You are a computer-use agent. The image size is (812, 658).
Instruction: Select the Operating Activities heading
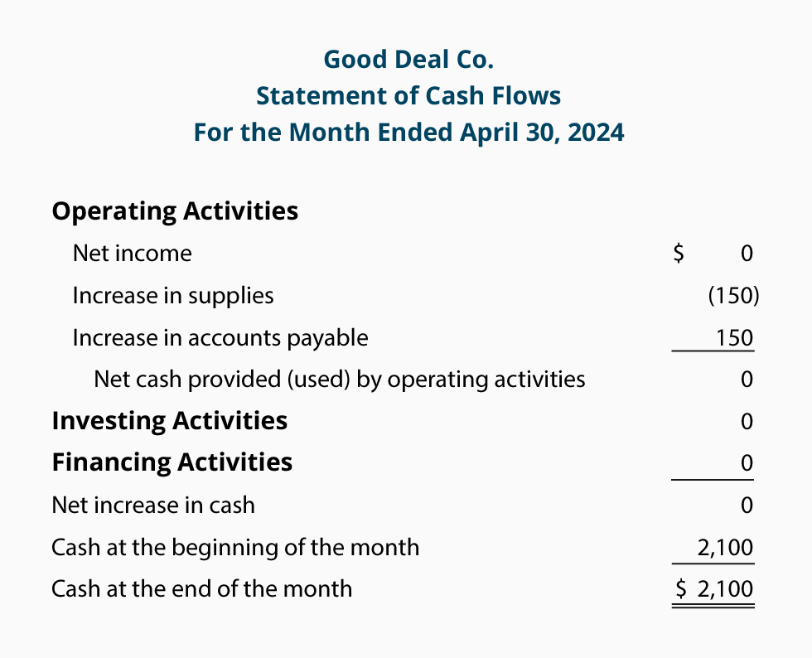175,211
